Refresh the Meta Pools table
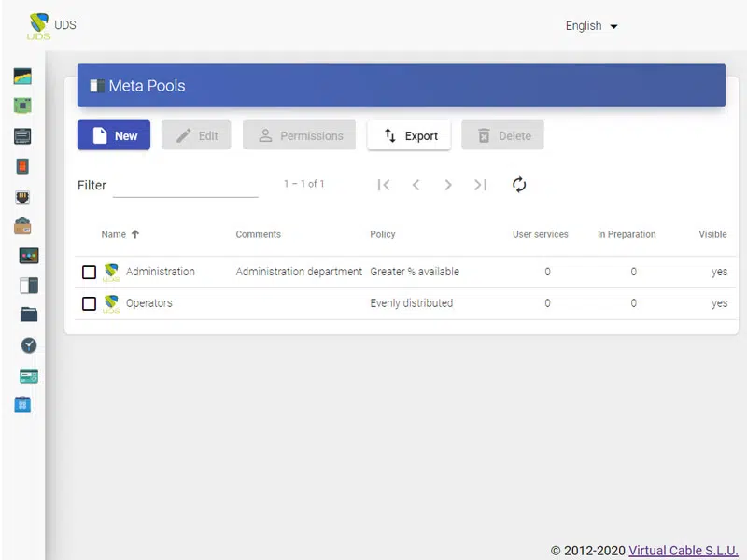The height and width of the screenshot is (560, 747). [519, 184]
